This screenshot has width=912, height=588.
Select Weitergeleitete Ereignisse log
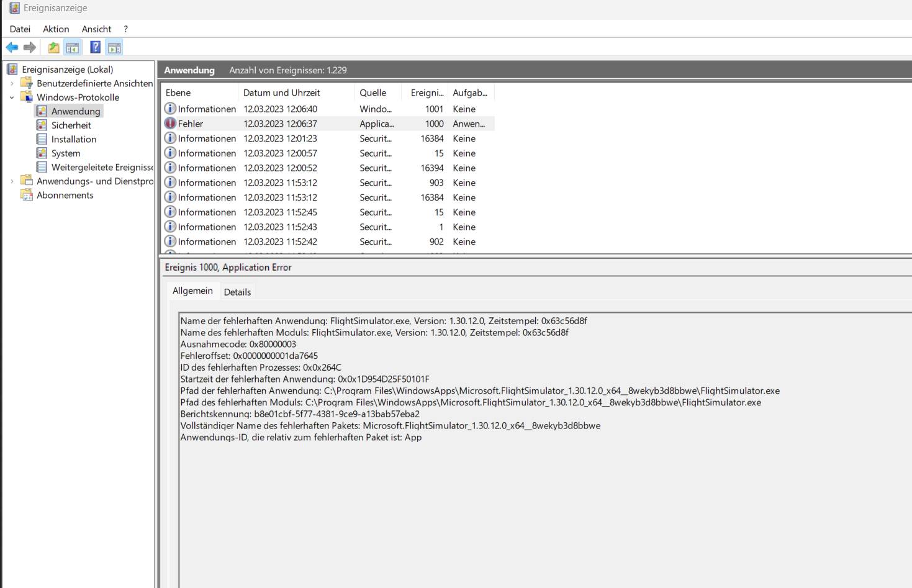pyautogui.click(x=102, y=167)
